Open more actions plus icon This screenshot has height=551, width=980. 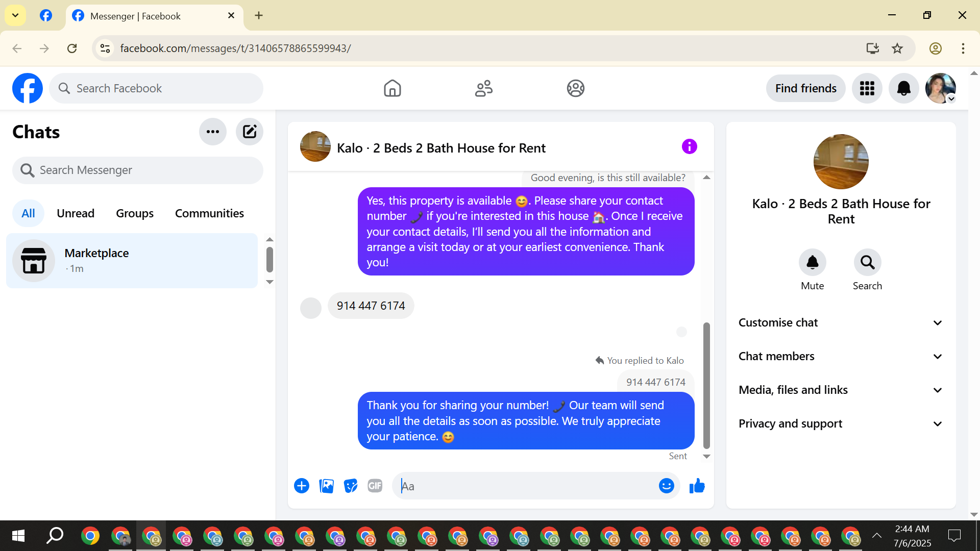click(x=302, y=486)
